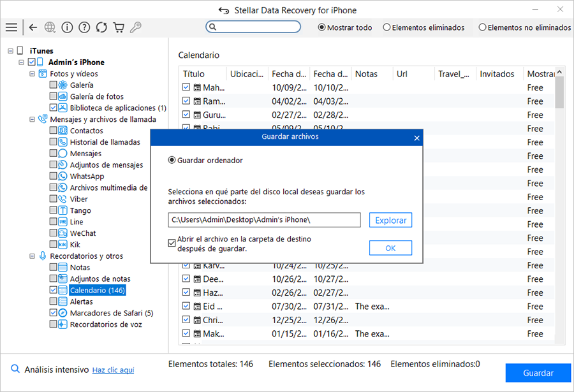This screenshot has height=392, width=574.
Task: Click scrollbar up arrow in calendar list
Action: click(x=559, y=72)
